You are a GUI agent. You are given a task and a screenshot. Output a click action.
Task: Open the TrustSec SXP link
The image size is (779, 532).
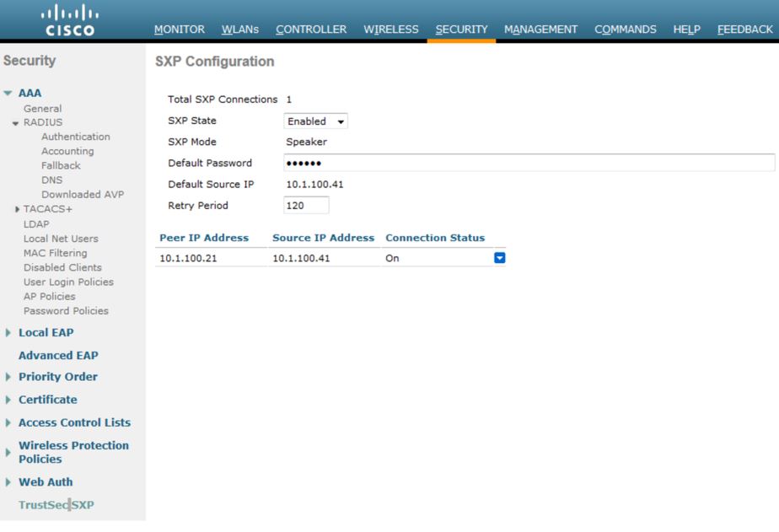(x=56, y=505)
